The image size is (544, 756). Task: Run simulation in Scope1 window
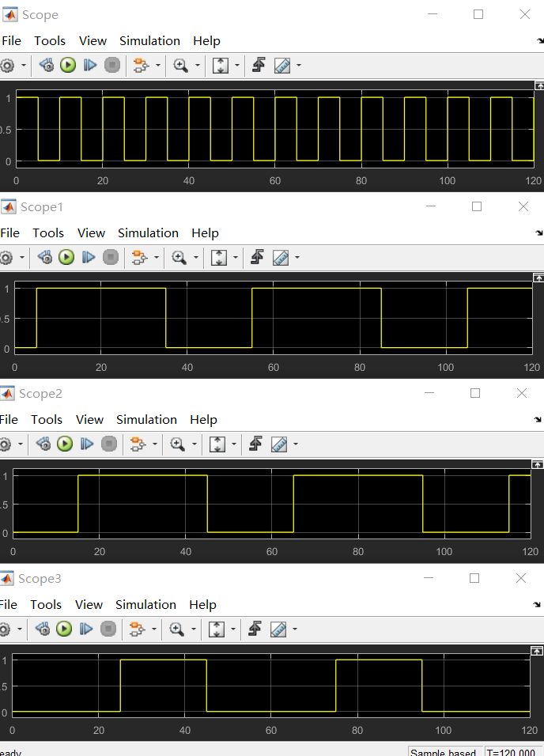coord(66,257)
